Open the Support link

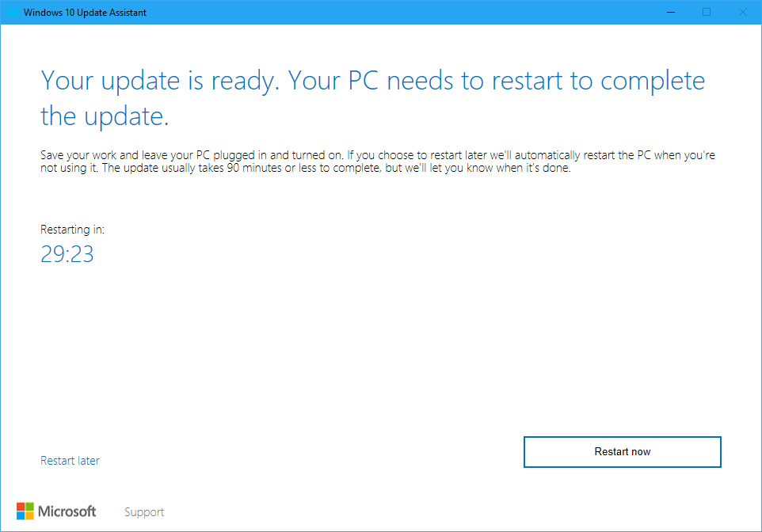(144, 512)
